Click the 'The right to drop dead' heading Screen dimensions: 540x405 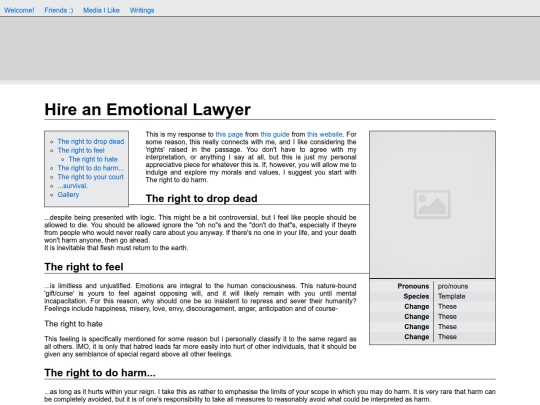tap(201, 199)
